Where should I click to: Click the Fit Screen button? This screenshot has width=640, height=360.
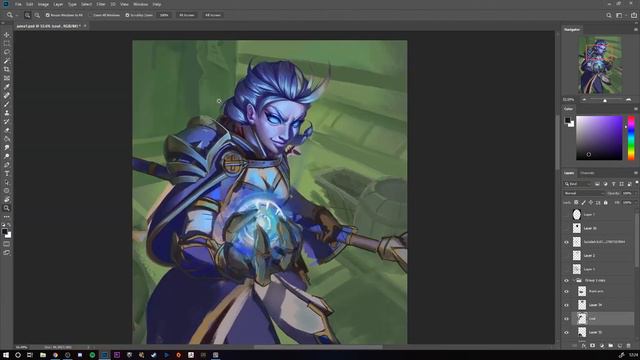(187, 15)
